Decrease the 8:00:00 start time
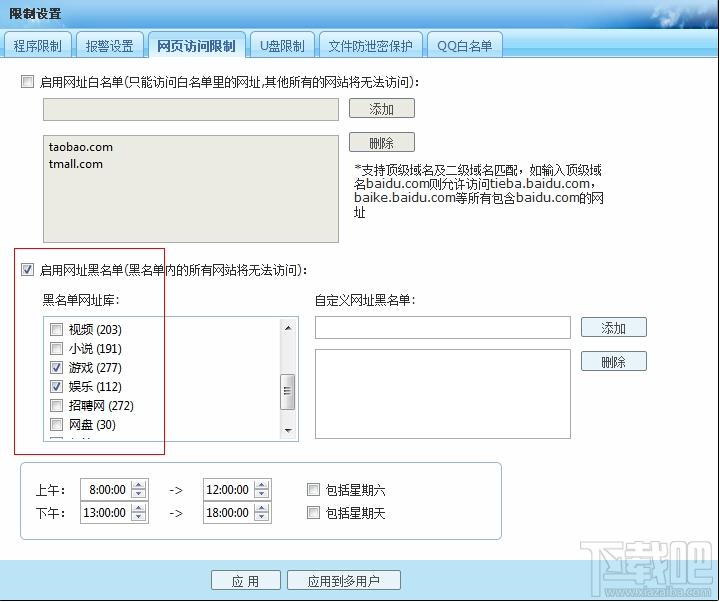The width and height of the screenshot is (720, 602). 139,495
